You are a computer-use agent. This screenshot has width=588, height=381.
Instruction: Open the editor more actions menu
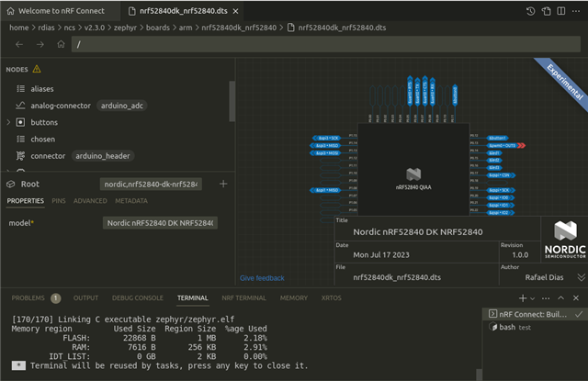(576, 11)
